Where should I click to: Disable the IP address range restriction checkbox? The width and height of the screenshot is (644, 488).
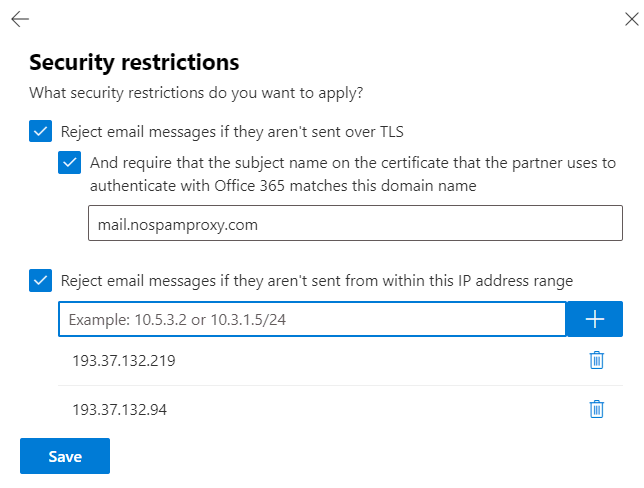(x=40, y=281)
